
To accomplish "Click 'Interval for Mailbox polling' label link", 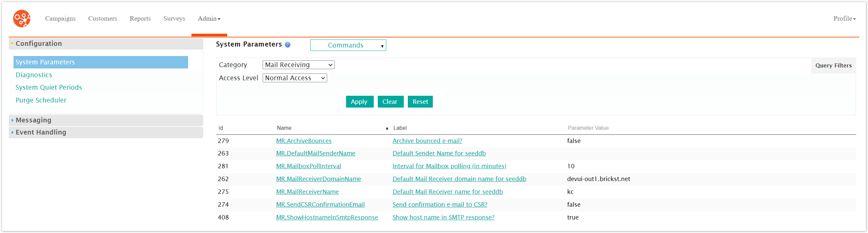I will (x=449, y=166).
